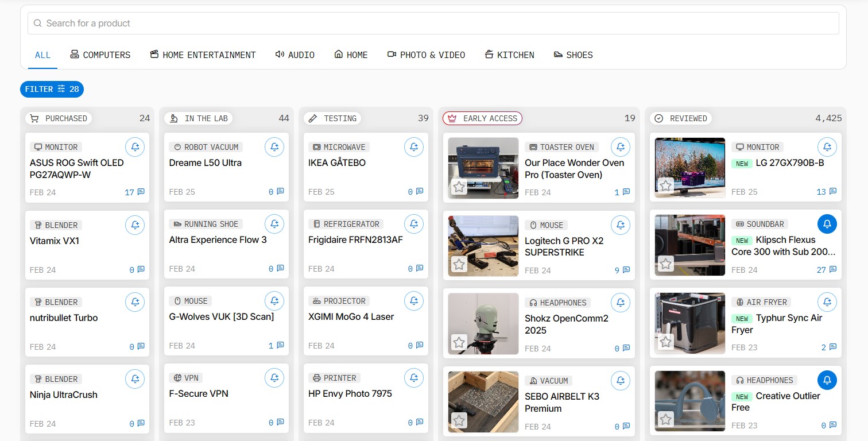The width and height of the screenshot is (868, 441).
Task: Open the HP Envy Photo 7975 link
Action: tap(350, 394)
